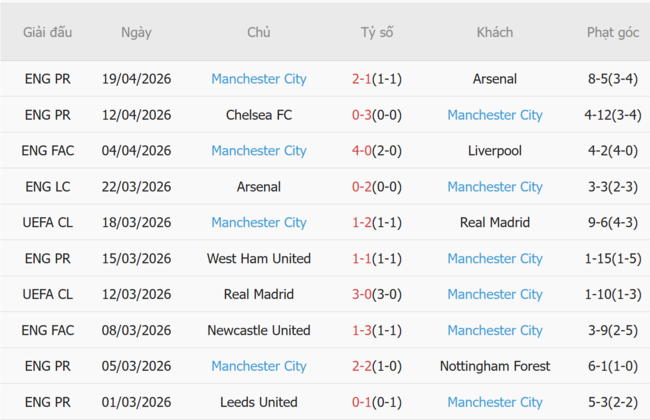Select the Newcastle United team cell
The height and width of the screenshot is (420, 650).
pyautogui.click(x=259, y=331)
